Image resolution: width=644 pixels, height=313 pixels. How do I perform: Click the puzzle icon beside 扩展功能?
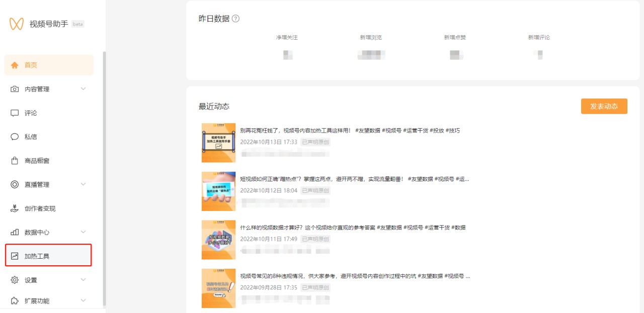(x=15, y=301)
